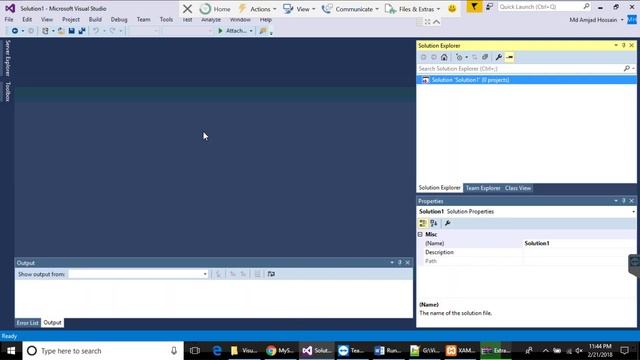Pin toggle the Solution Explorer auto-hide
The width and height of the screenshot is (640, 360).
[624, 45]
